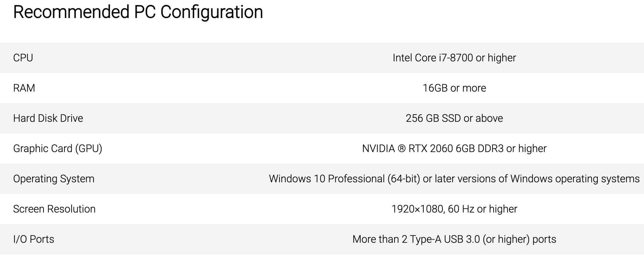Click the Recommended PC Configuration heading
The width and height of the screenshot is (644, 257).
click(138, 13)
